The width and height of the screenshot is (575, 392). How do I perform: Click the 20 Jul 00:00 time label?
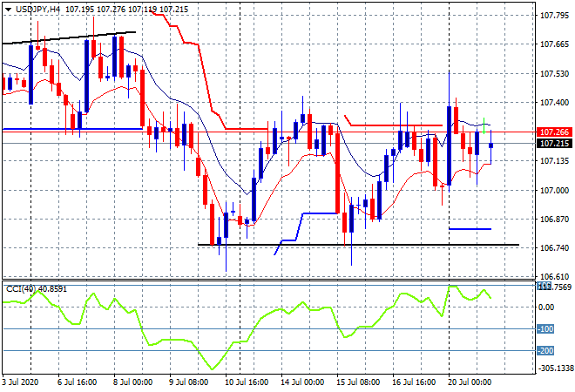point(470,382)
